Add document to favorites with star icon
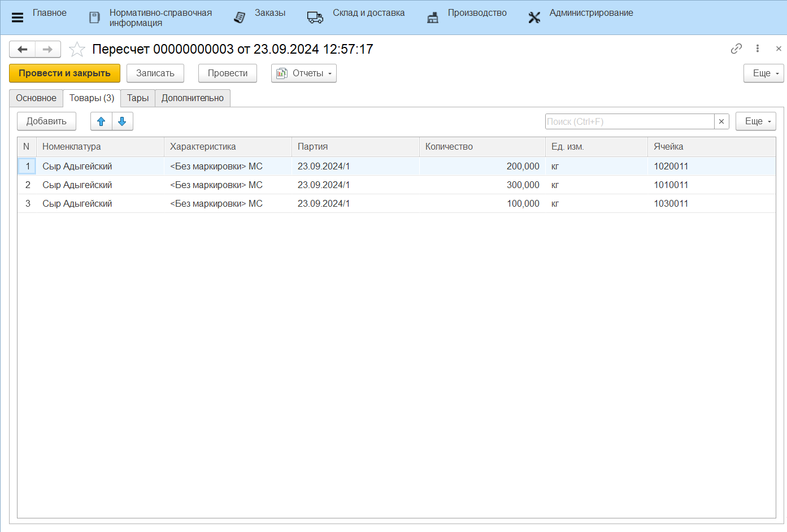Image resolution: width=787 pixels, height=532 pixels. pos(77,50)
